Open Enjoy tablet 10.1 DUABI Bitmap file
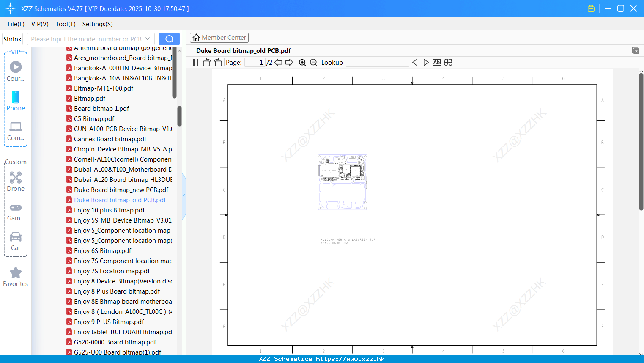Image resolution: width=644 pixels, height=363 pixels. pos(119,332)
